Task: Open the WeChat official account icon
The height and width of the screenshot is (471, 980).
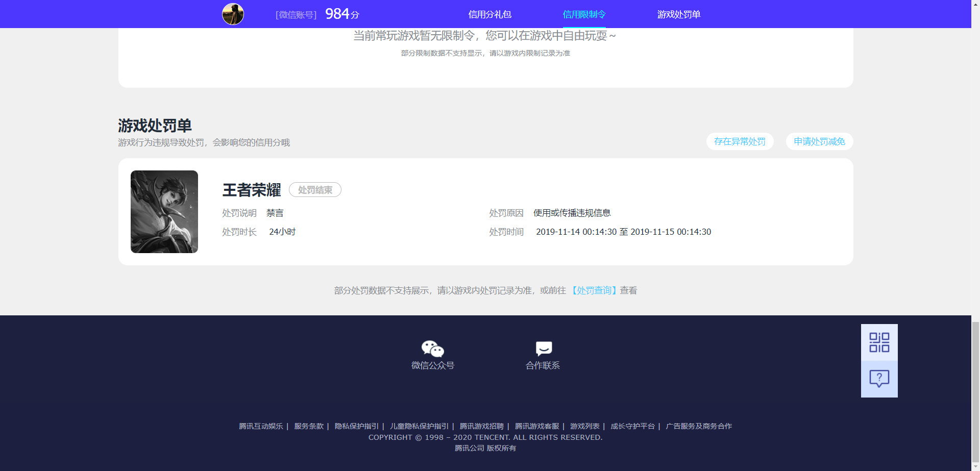Action: (433, 349)
